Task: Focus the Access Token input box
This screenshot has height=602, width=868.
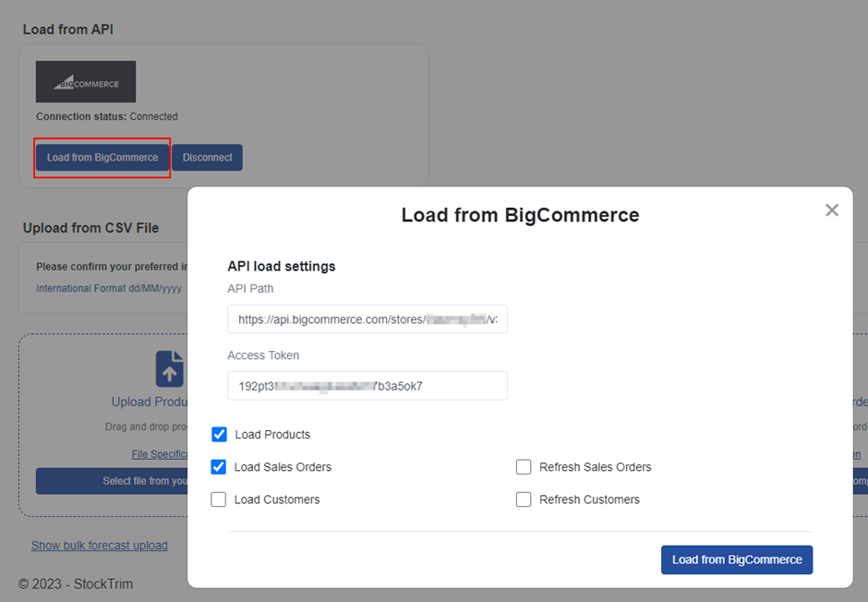Action: tap(368, 386)
